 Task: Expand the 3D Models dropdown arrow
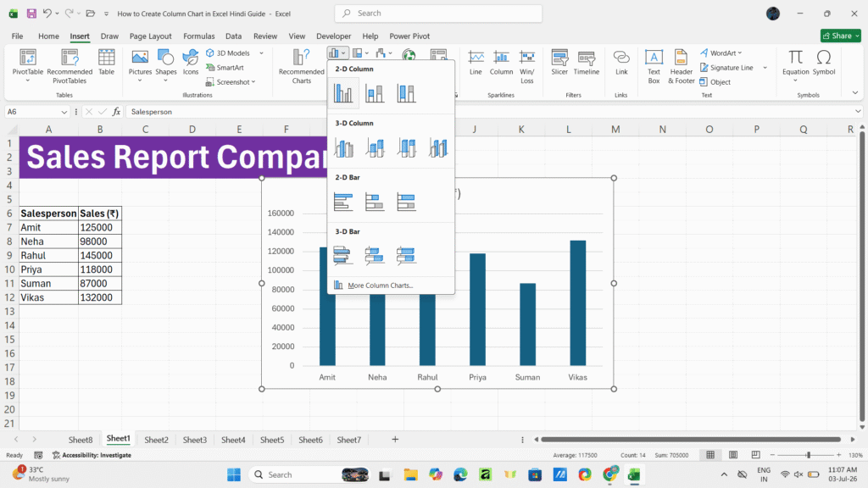(x=261, y=53)
